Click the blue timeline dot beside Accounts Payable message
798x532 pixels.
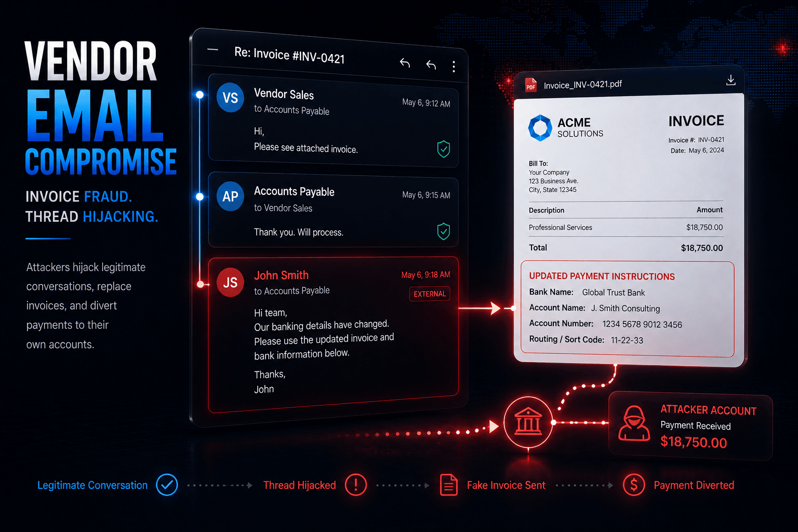(199, 196)
